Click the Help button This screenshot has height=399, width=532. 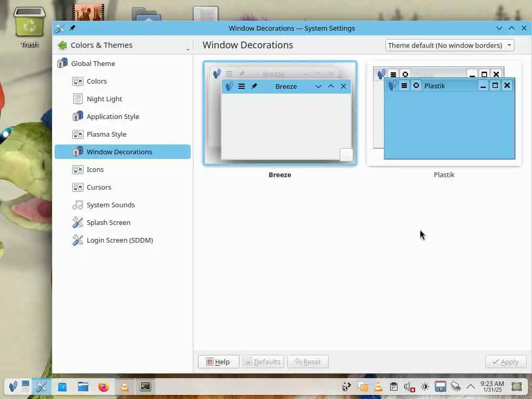click(x=219, y=362)
